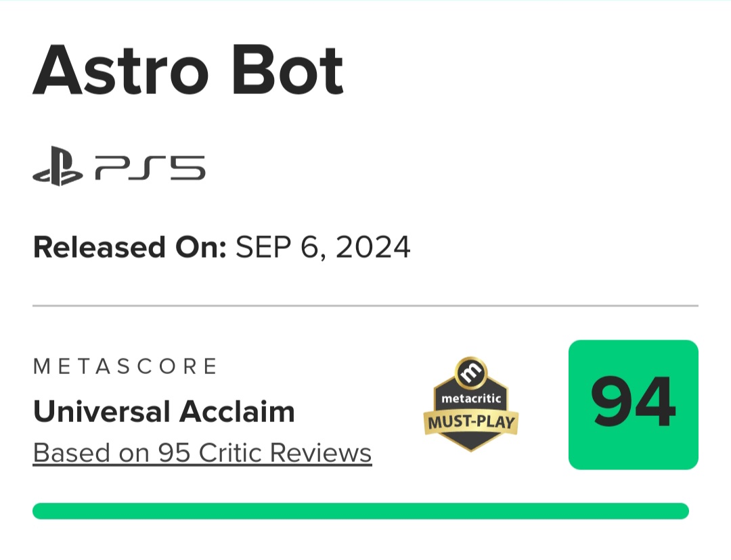The image size is (731, 560).
Task: Click the PlayStation logo icon
Action: point(58,168)
